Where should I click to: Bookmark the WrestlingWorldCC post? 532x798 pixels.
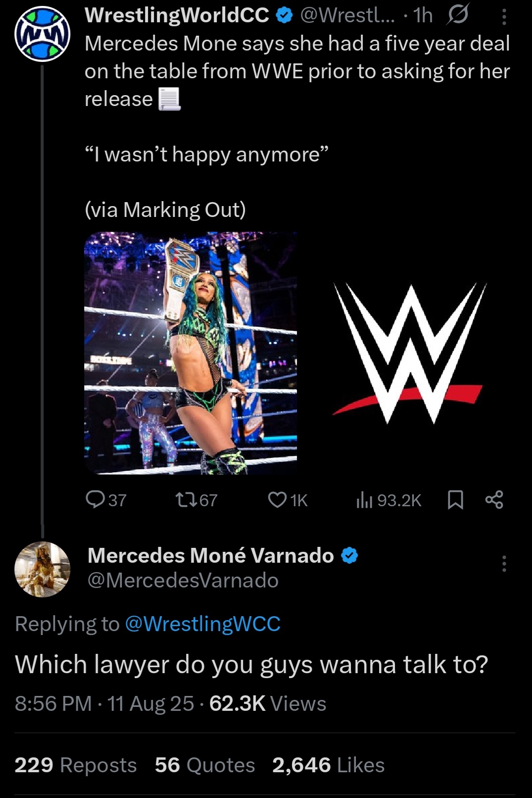pos(455,500)
